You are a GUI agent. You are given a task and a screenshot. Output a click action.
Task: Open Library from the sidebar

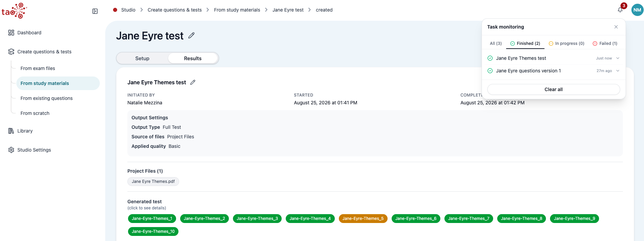point(25,131)
